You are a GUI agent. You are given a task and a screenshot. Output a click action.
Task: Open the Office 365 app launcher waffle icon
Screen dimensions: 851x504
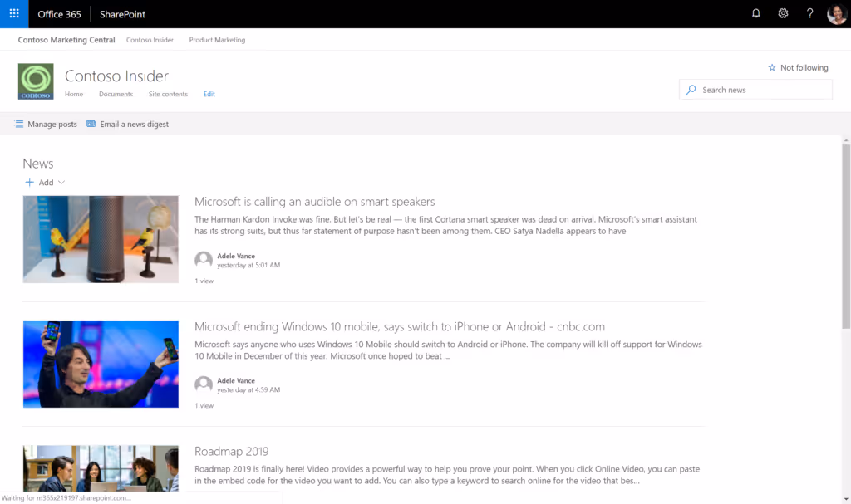coord(14,13)
